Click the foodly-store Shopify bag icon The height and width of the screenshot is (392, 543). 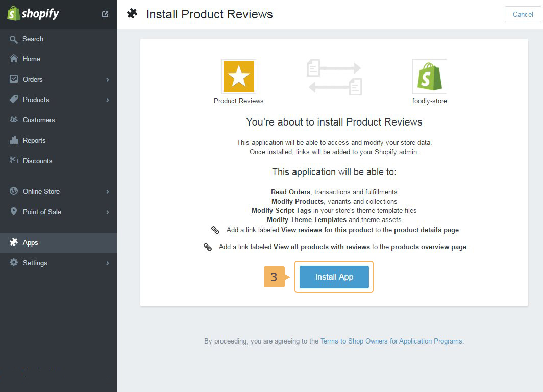[429, 77]
